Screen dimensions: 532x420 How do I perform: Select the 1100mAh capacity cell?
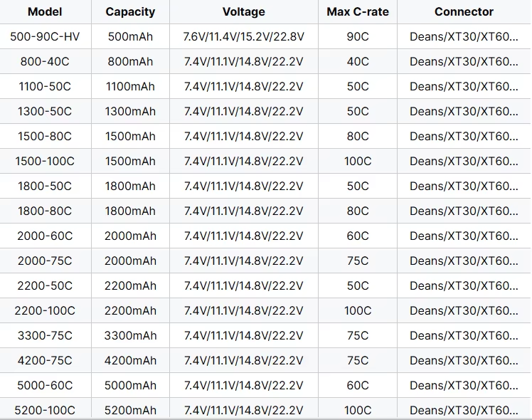coord(130,87)
